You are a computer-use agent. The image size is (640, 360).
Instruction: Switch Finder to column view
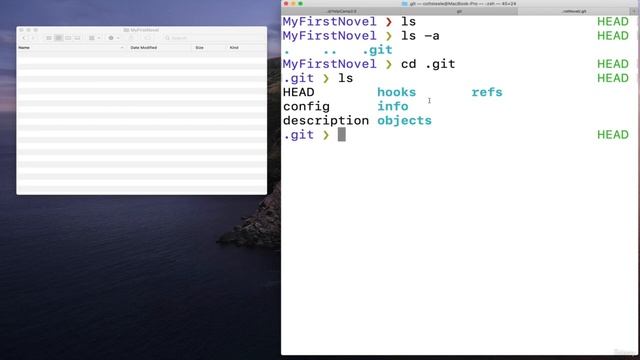click(68, 38)
